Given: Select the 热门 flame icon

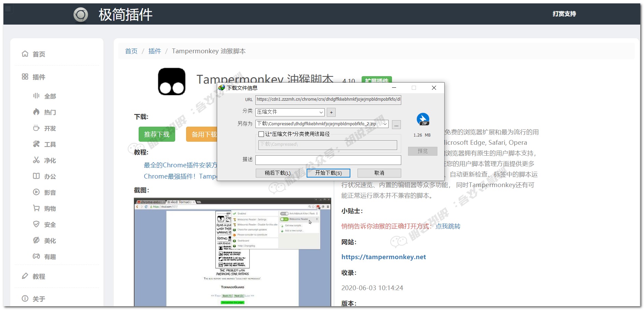Looking at the screenshot, I should 36,112.
